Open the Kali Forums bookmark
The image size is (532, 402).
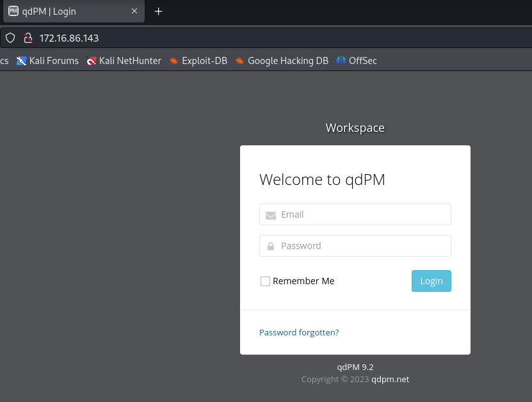[x=47, y=61]
